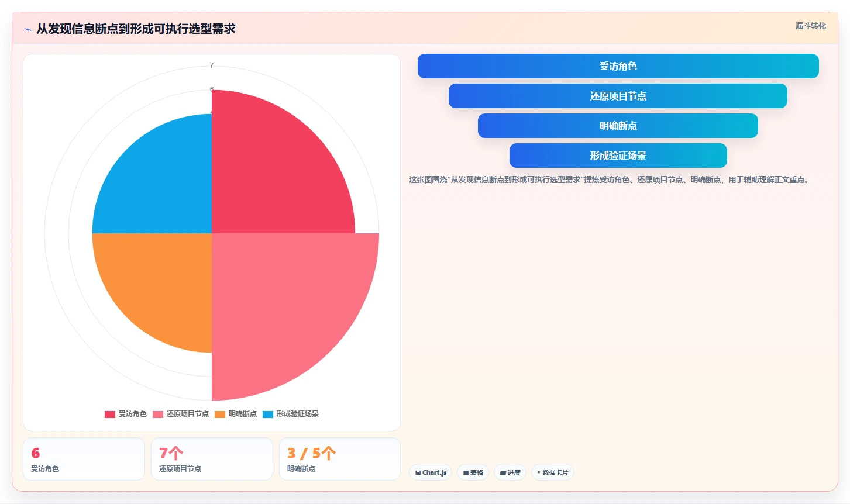Click the Chart.js tag chip
Image resolution: width=850 pixels, height=504 pixels.
coord(431,472)
